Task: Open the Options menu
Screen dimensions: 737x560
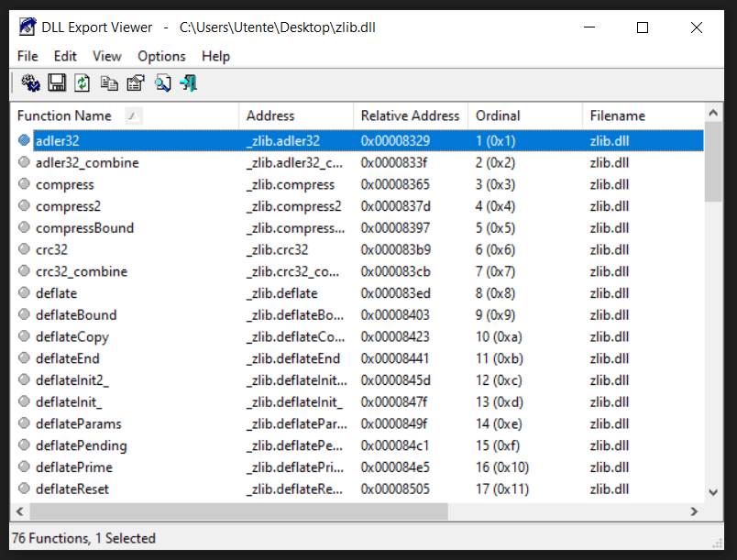Action: 161,56
